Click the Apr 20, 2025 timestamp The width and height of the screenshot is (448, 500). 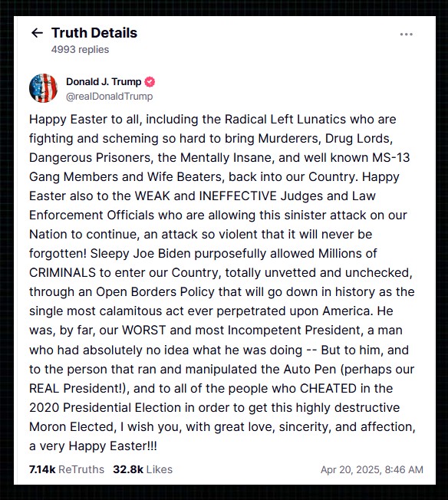point(372,469)
